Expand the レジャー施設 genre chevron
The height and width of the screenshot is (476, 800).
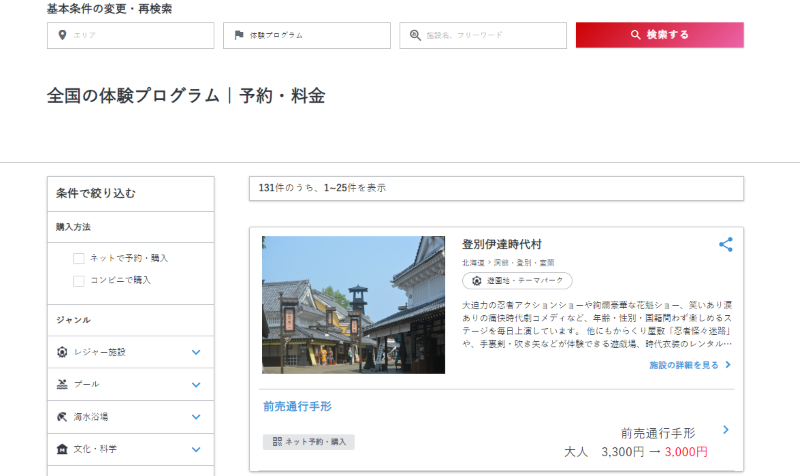pyautogui.click(x=196, y=352)
